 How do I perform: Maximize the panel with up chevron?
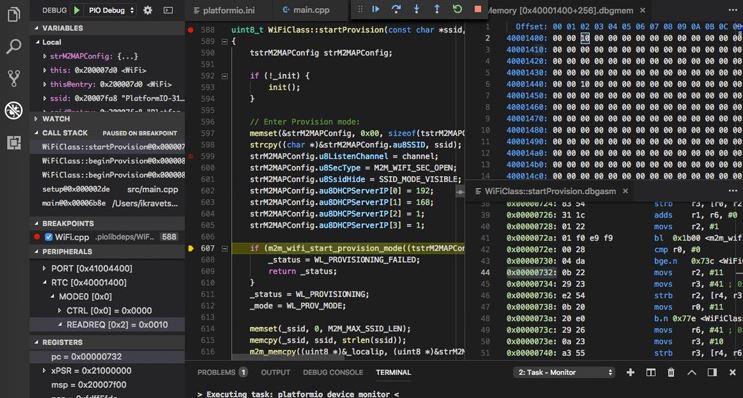pos(691,372)
